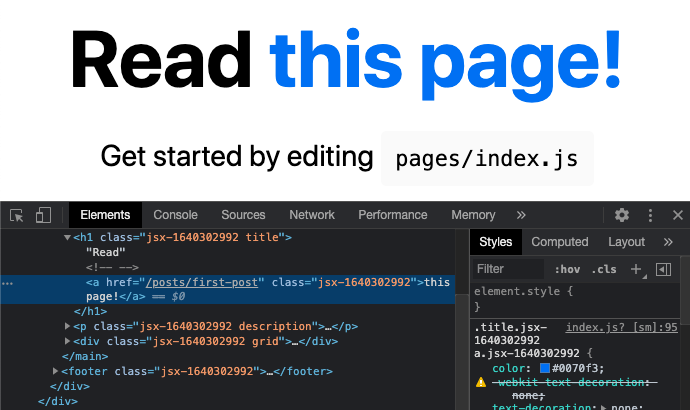Click the ellipsis beside selected anchor node
Image resolution: width=690 pixels, height=410 pixels.
(7, 284)
